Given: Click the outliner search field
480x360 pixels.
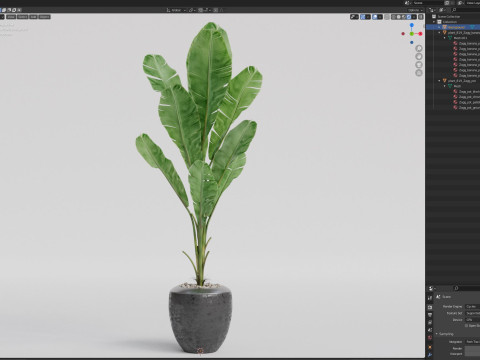Looking at the screenshot, I should click(466, 10).
